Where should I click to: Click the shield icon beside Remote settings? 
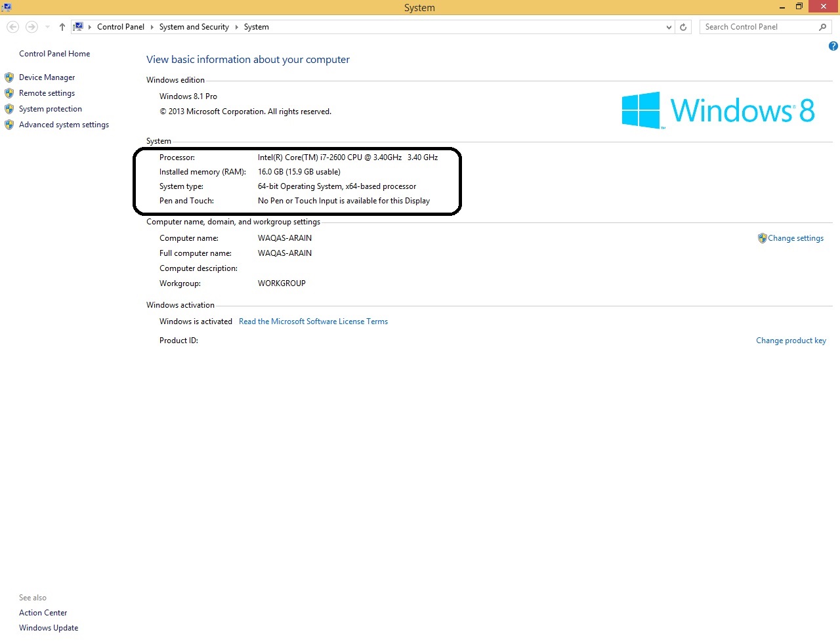[9, 93]
